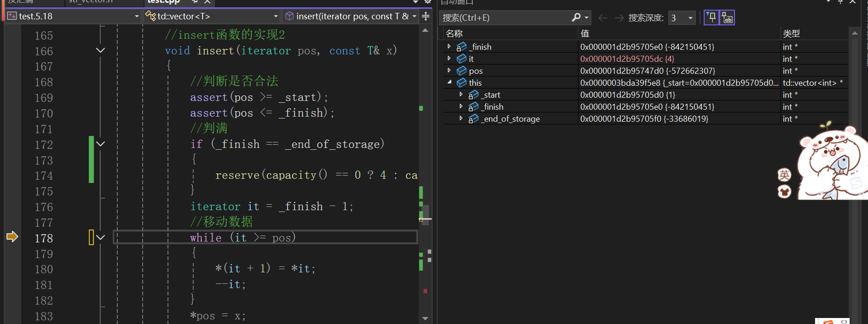The image size is (868, 324).
Task: Click the value of _start {1}
Action: click(x=627, y=95)
